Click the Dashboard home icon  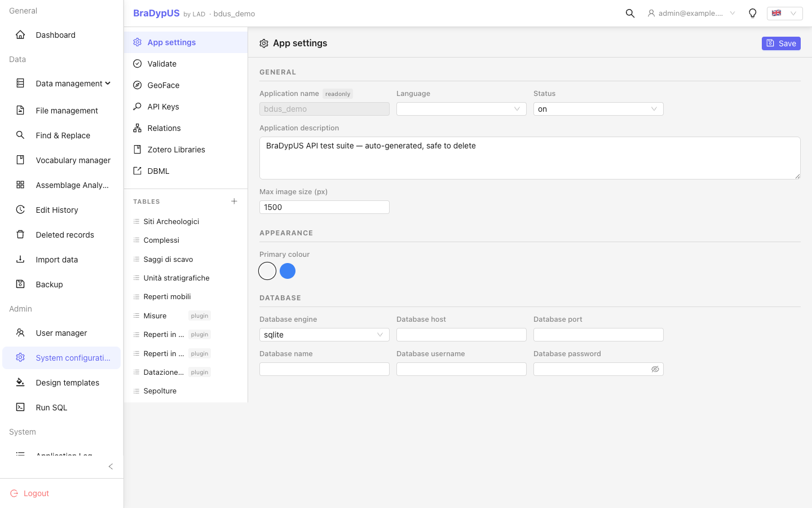(x=20, y=35)
